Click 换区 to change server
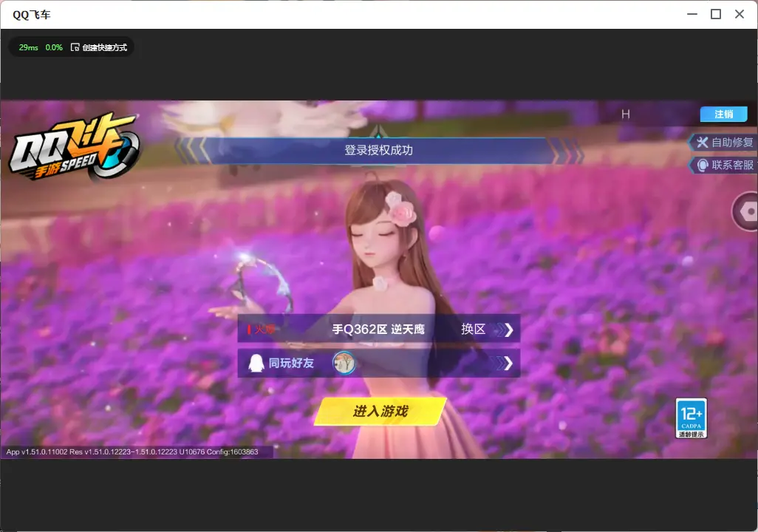The image size is (758, 532). pos(474,330)
